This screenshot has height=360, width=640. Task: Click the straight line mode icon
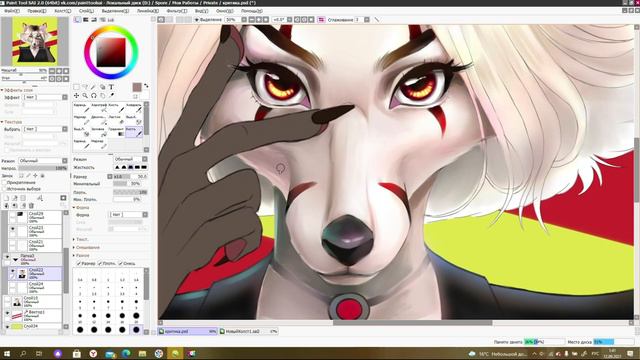click(376, 20)
